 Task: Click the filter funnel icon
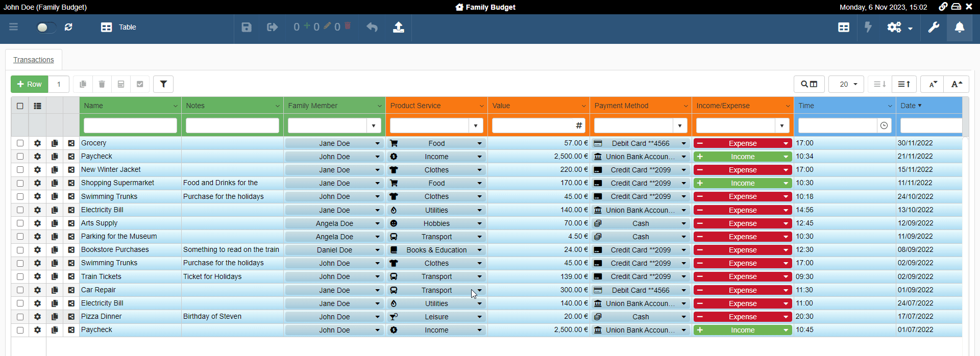[163, 84]
